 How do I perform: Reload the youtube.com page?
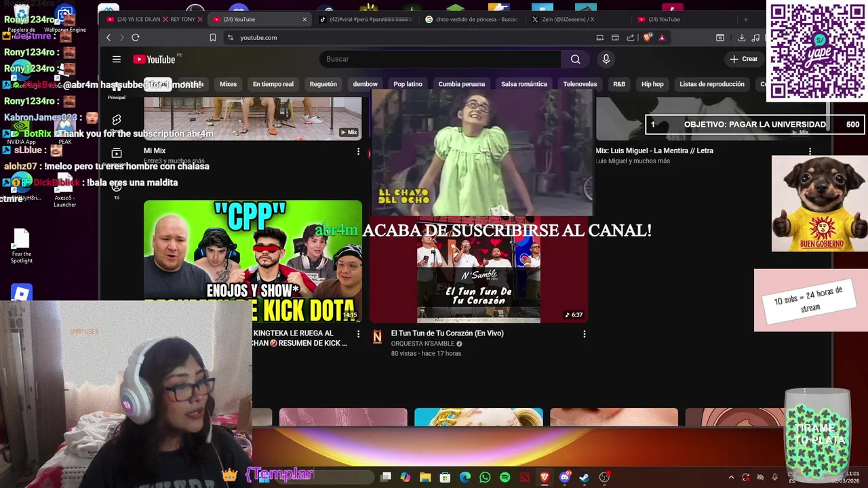[x=136, y=37]
